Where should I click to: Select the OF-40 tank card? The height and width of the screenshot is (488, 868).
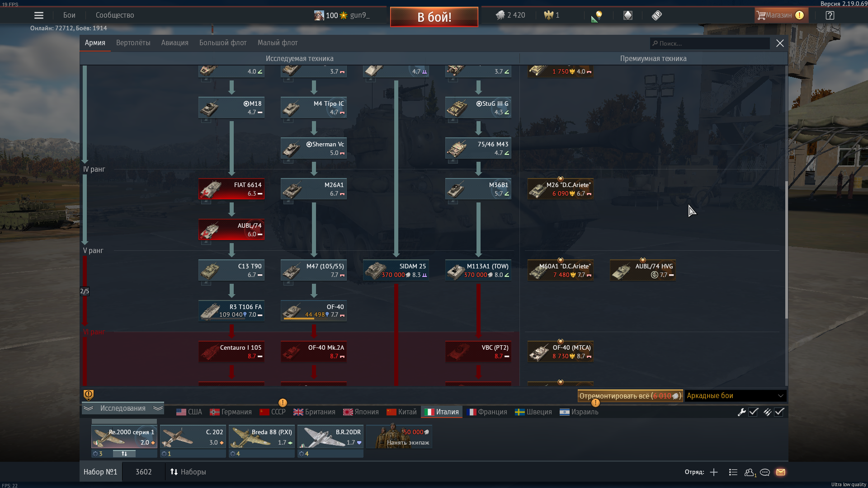pyautogui.click(x=314, y=311)
